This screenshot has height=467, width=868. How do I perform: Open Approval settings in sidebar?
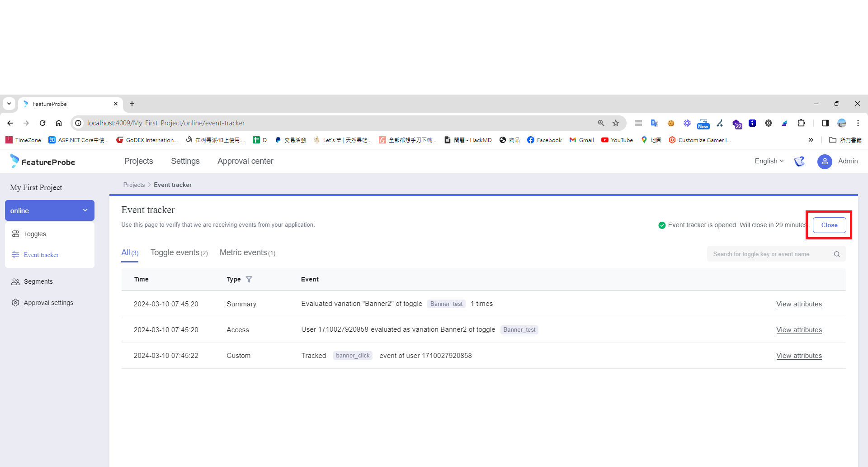48,302
